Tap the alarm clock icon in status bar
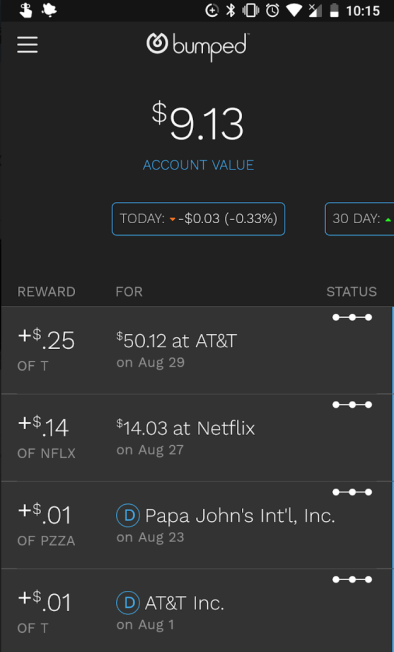The width and height of the screenshot is (394, 652). click(273, 10)
